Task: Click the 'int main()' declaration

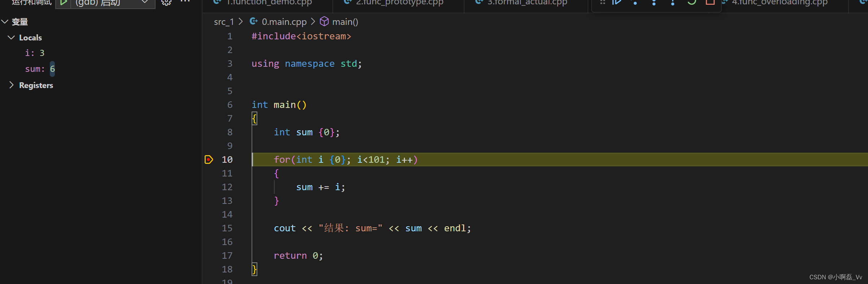Action: click(279, 105)
